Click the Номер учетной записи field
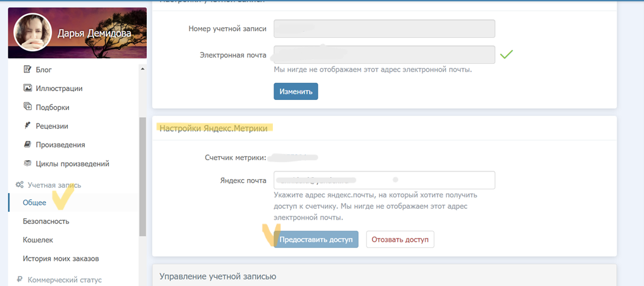The width and height of the screenshot is (644, 286). (x=384, y=28)
